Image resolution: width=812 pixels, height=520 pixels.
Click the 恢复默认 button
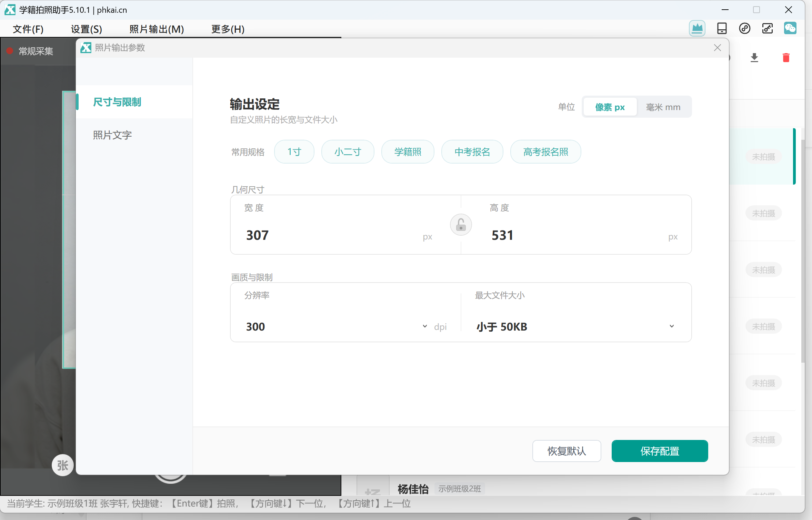pos(567,451)
